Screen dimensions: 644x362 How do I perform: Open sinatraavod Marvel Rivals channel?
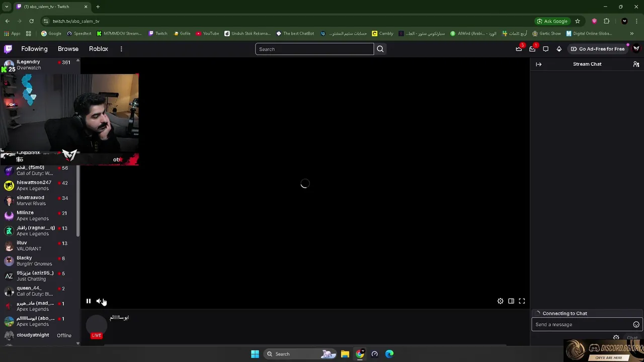[x=39, y=201]
